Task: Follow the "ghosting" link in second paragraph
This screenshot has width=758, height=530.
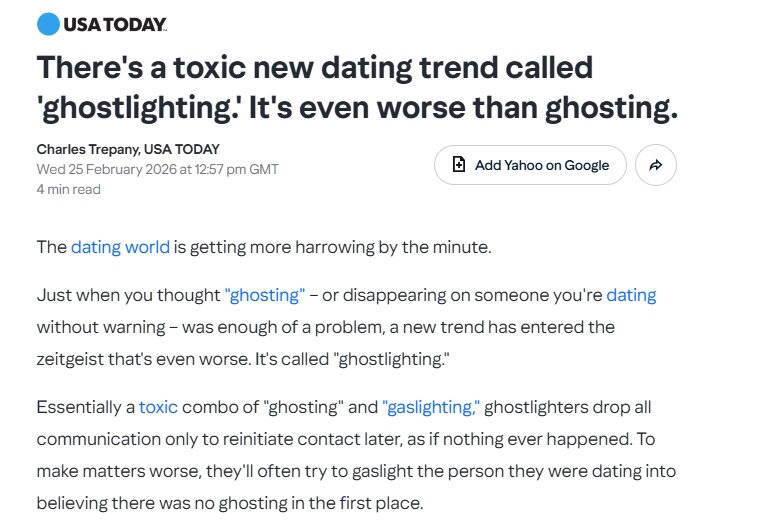Action: click(x=265, y=295)
